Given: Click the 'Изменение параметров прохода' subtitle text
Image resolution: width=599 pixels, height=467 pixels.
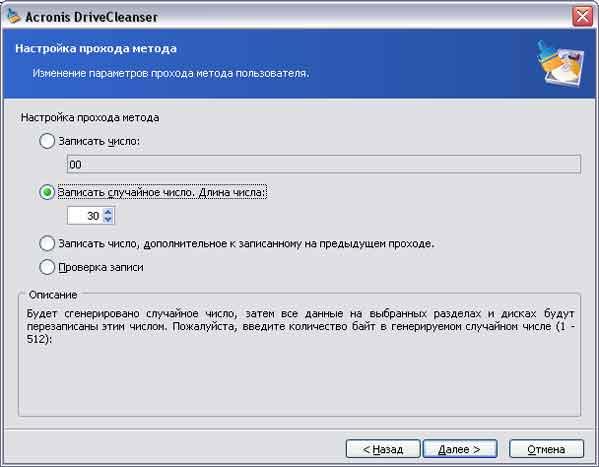Looking at the screenshot, I should point(171,73).
